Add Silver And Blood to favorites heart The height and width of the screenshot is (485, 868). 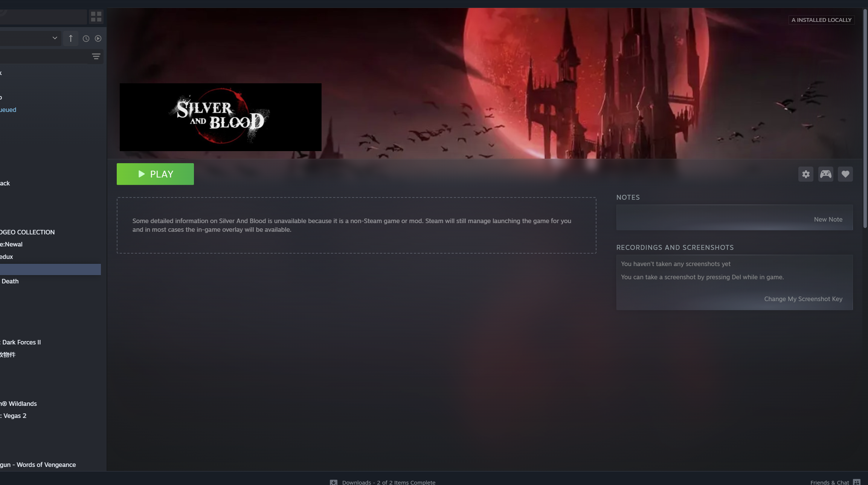(845, 174)
